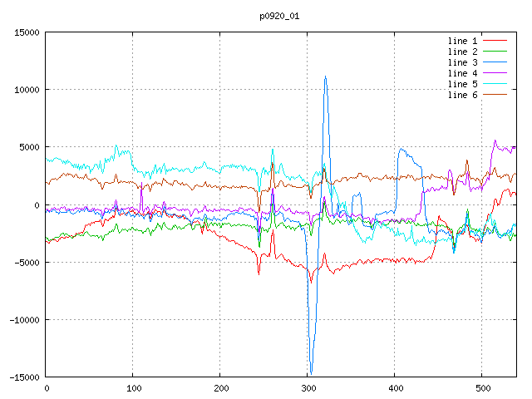Screen dimensions: 532x399
Task: Click the -5000 y-axis tick label
Action: (27, 262)
